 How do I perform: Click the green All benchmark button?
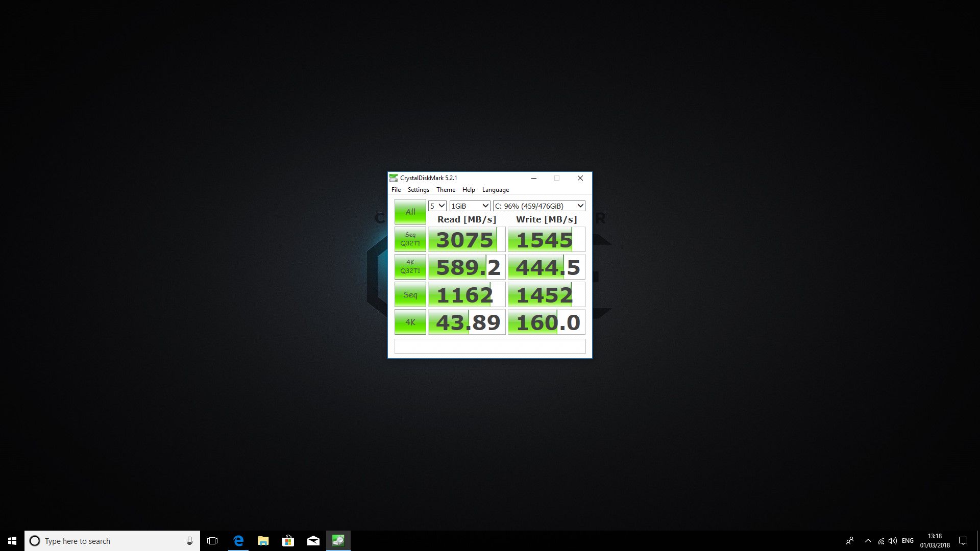coord(410,212)
